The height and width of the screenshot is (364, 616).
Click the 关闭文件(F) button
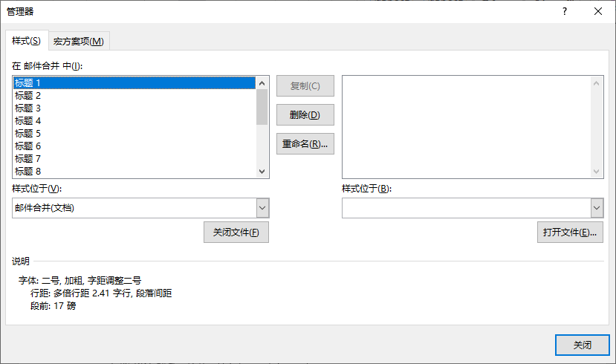[x=236, y=232]
